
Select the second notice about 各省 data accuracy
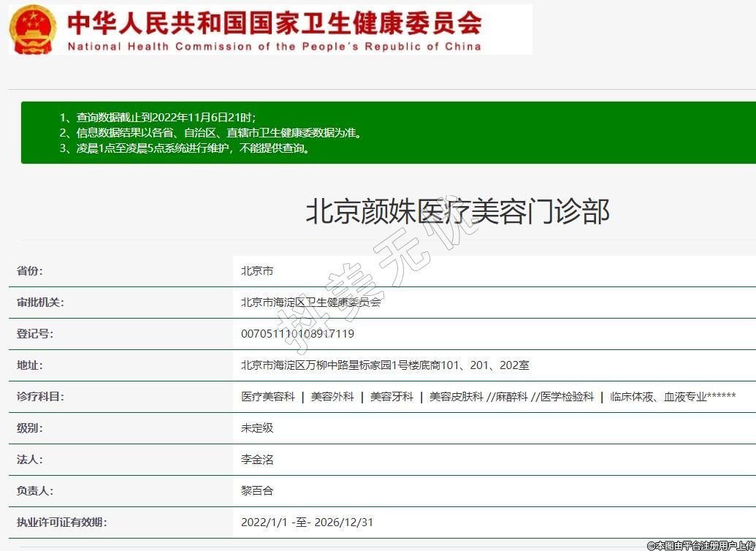pos(210,132)
